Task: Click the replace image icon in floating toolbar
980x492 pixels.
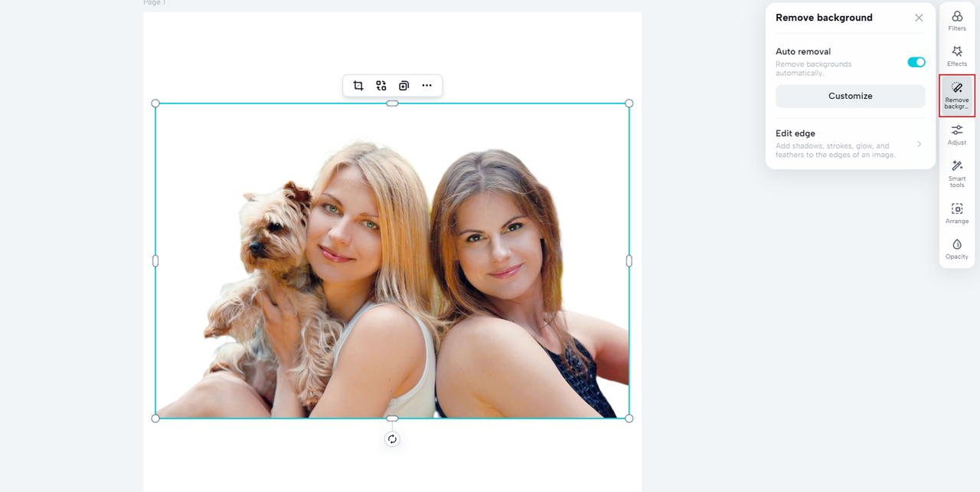Action: [381, 86]
